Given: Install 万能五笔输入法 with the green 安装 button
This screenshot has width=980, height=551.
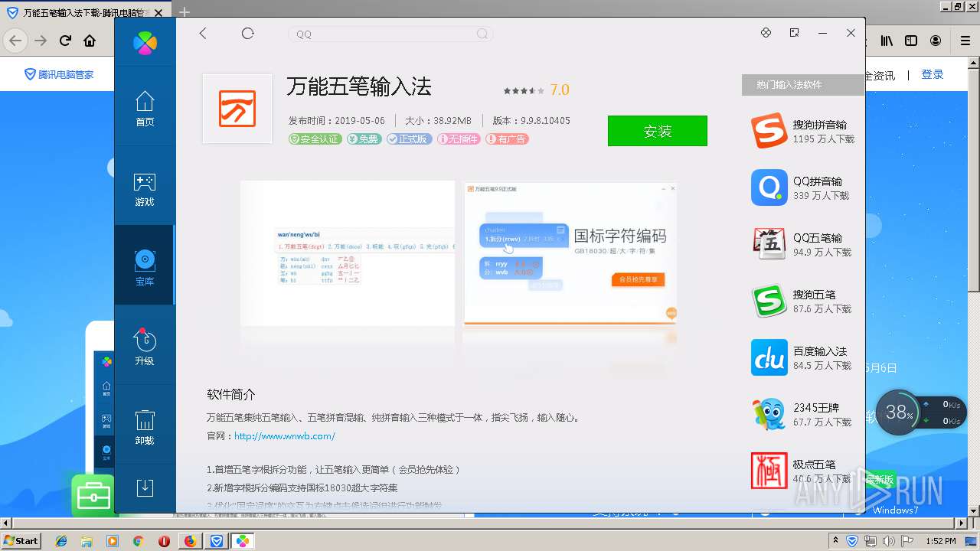Looking at the screenshot, I should point(658,131).
